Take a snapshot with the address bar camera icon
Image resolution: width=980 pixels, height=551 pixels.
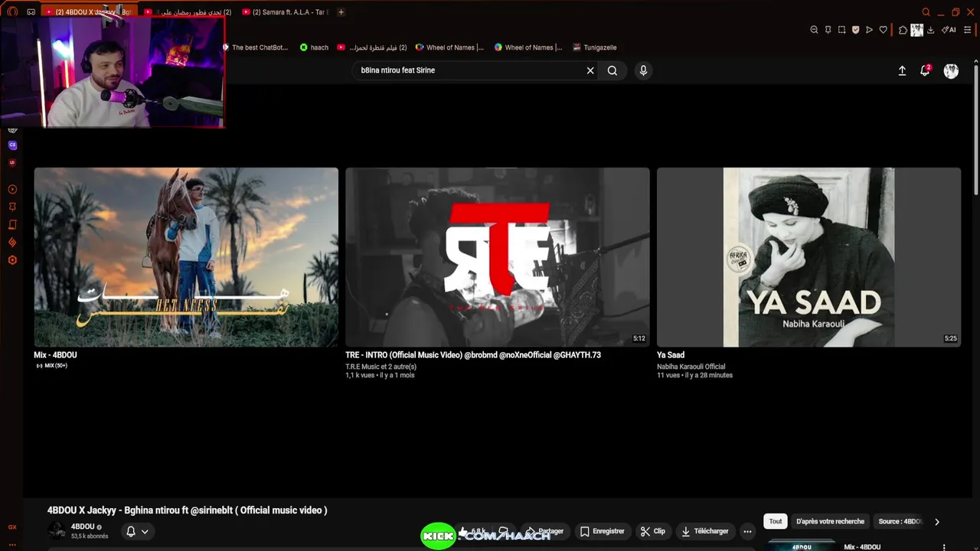tap(841, 30)
